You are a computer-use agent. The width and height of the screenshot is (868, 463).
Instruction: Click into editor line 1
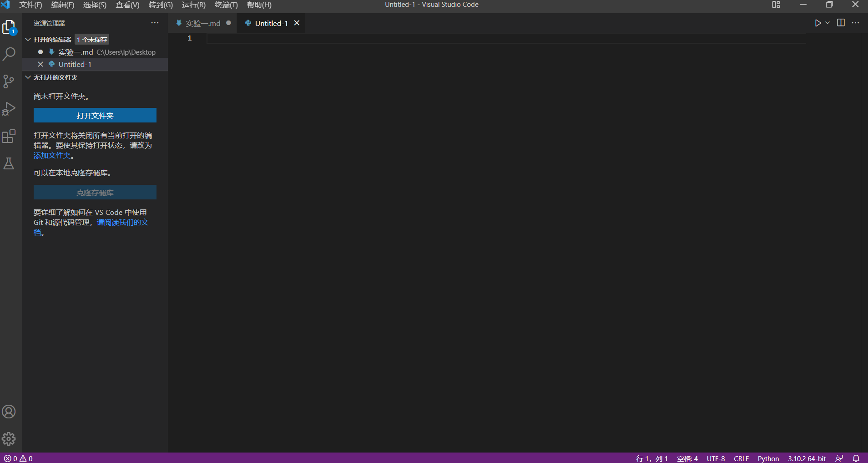[x=506, y=38]
